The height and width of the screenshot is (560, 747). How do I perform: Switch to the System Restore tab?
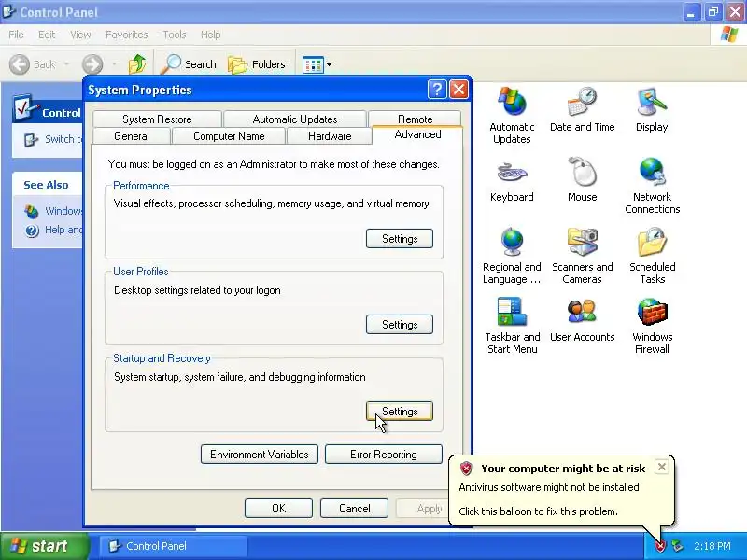(157, 119)
